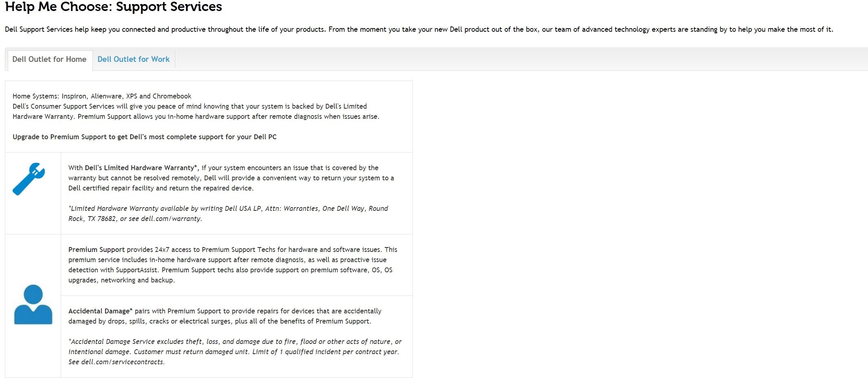Click bold Premium Support heading text
The image size is (868, 383).
tap(96, 249)
